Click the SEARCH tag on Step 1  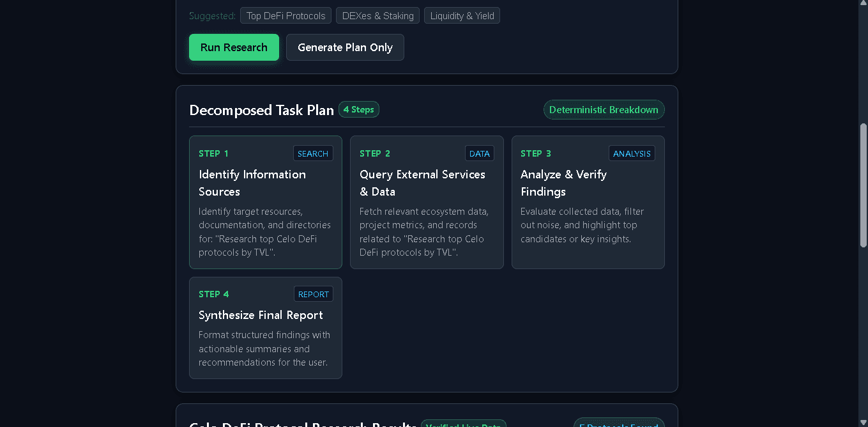click(x=313, y=153)
